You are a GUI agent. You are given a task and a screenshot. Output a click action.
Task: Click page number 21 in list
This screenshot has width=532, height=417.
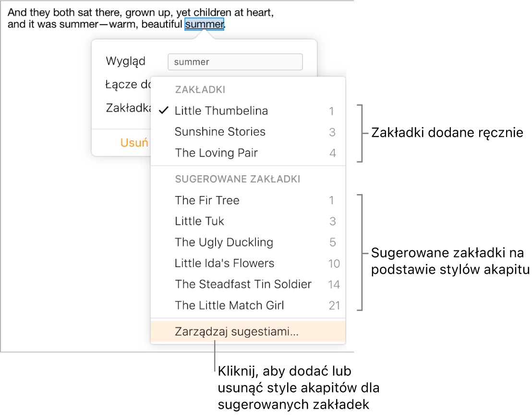[334, 306]
